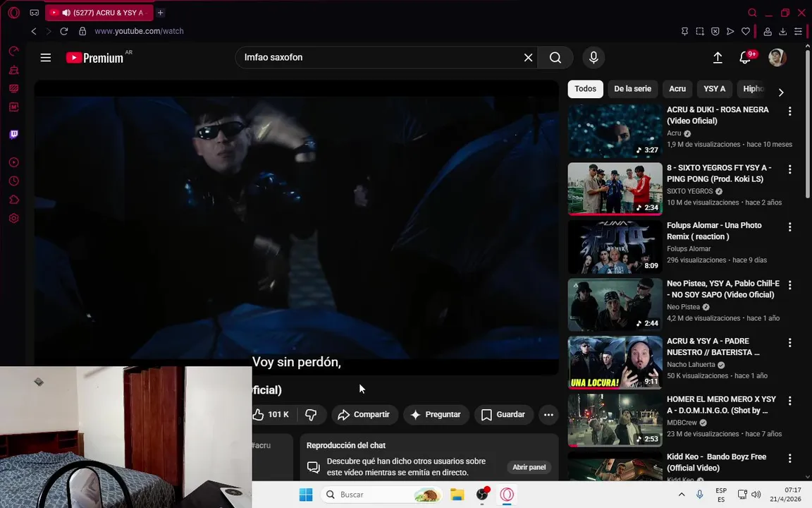Like the video with 101 K likes
Viewport: 812px width, 508px height.
coord(271,415)
